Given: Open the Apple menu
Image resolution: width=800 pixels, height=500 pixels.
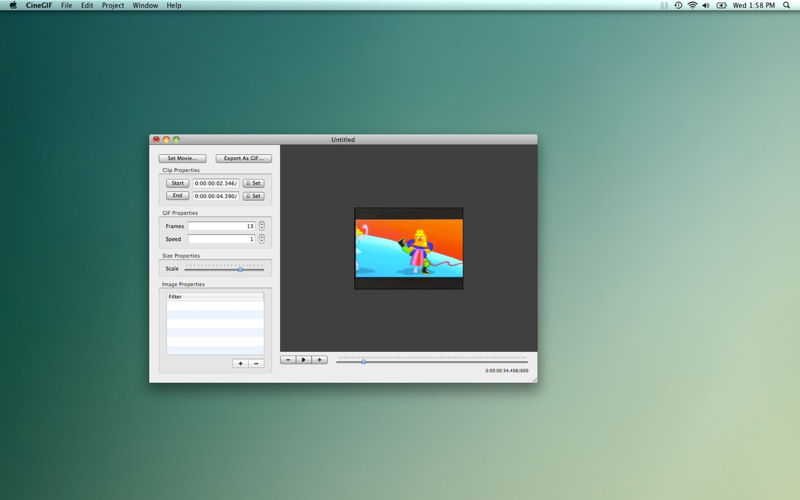Looking at the screenshot, I should (x=13, y=5).
